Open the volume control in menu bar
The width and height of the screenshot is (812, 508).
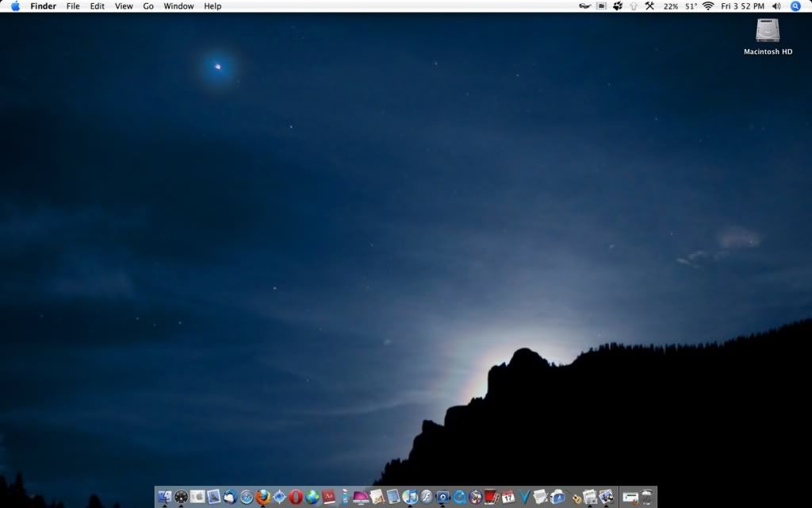pos(776,6)
